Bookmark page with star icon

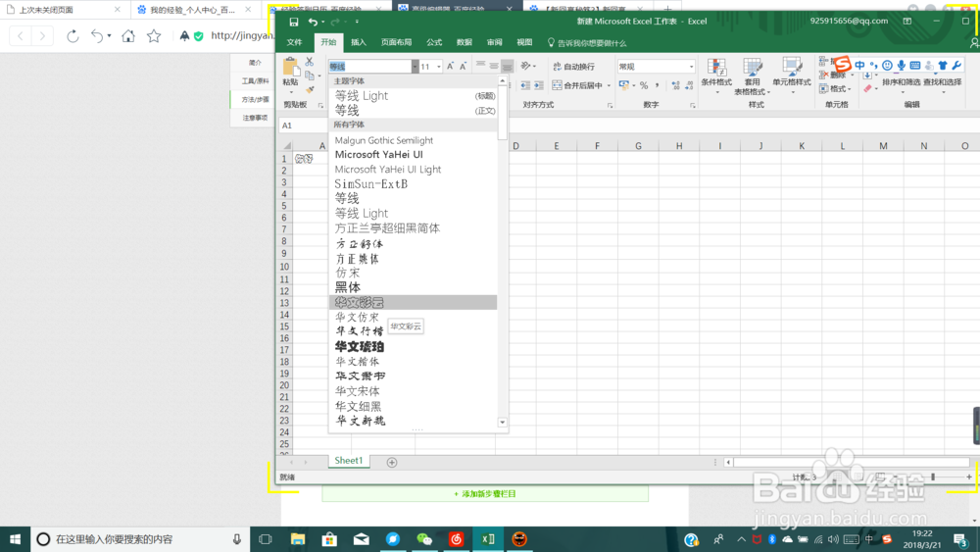[154, 36]
